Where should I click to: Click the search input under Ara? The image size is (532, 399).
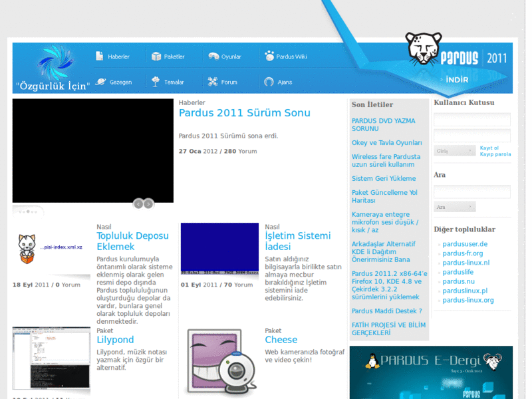(472, 192)
